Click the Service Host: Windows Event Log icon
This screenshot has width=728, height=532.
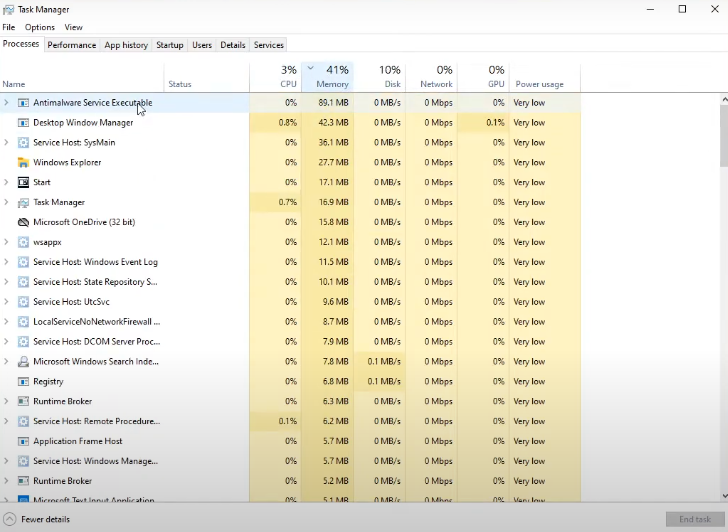pyautogui.click(x=23, y=262)
